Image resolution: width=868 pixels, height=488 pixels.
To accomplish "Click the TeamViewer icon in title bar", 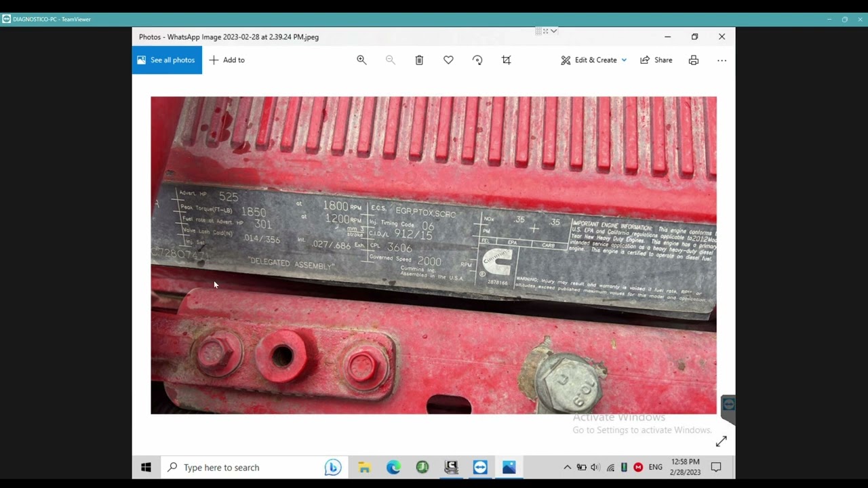I will [x=6, y=19].
